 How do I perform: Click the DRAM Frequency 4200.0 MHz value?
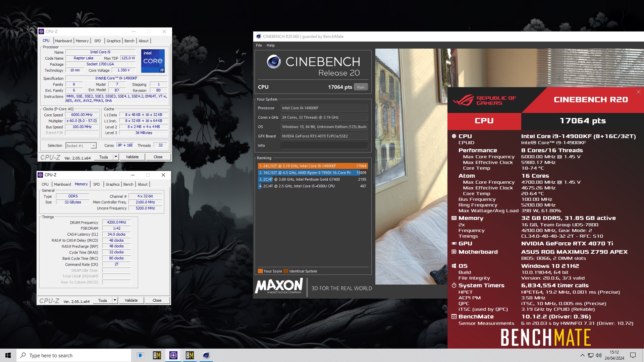[116, 222]
